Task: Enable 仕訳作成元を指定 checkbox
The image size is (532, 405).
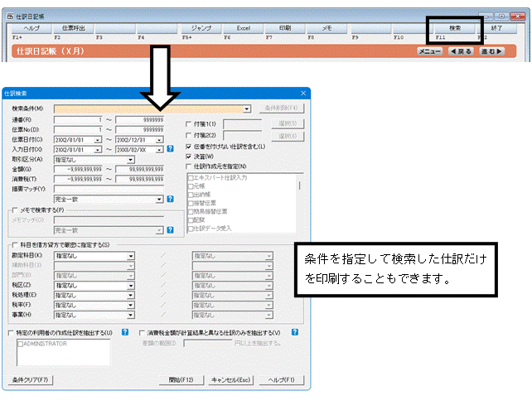Action: tap(188, 166)
